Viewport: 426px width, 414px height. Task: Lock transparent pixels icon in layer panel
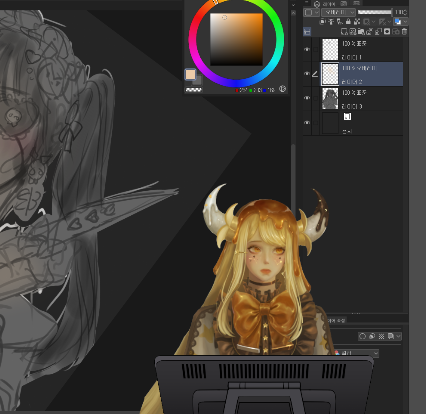(357, 21)
